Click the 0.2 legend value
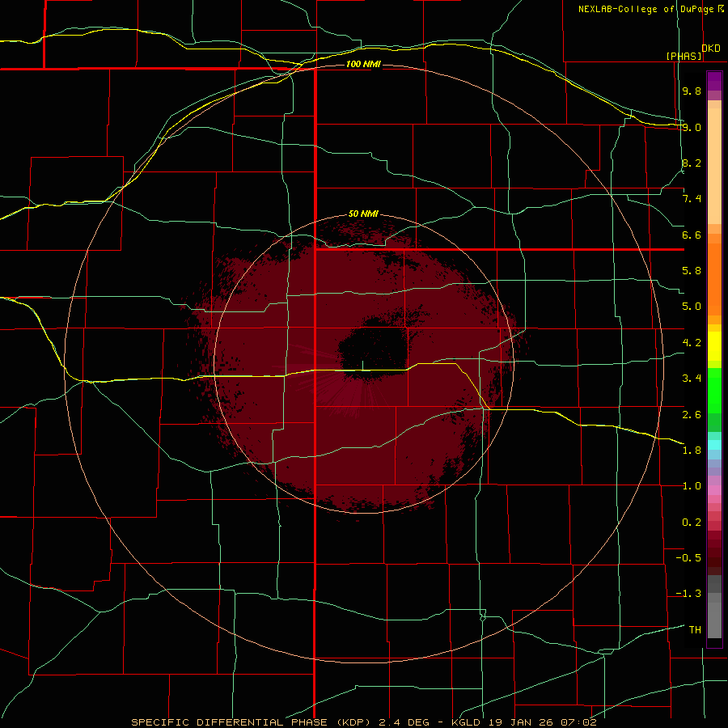 click(x=692, y=523)
